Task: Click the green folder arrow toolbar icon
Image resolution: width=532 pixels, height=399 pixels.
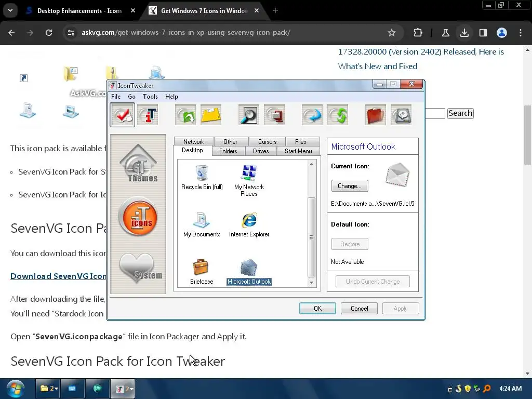Action: tap(185, 115)
